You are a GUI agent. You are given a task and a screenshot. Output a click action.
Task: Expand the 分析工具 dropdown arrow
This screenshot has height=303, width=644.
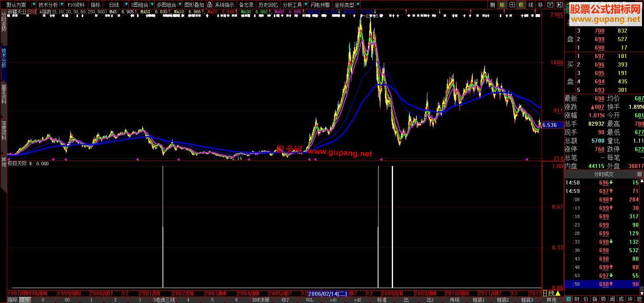tap(305, 5)
